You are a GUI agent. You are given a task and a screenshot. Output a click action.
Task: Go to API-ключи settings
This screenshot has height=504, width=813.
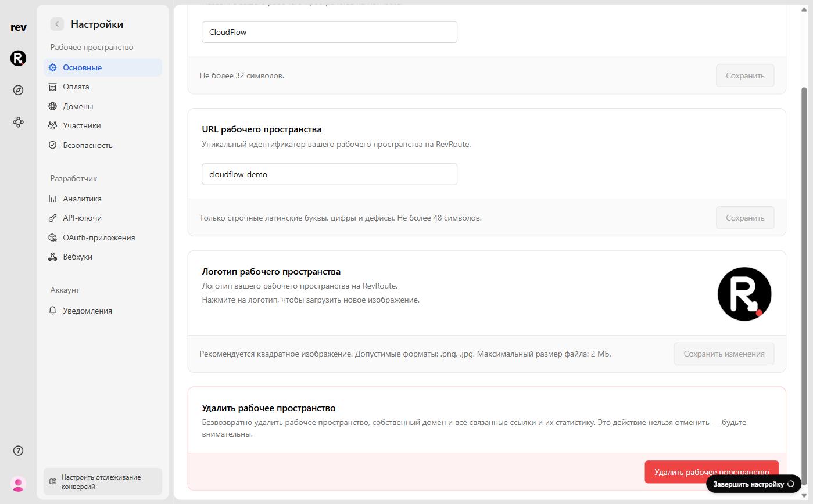[x=103, y=218]
